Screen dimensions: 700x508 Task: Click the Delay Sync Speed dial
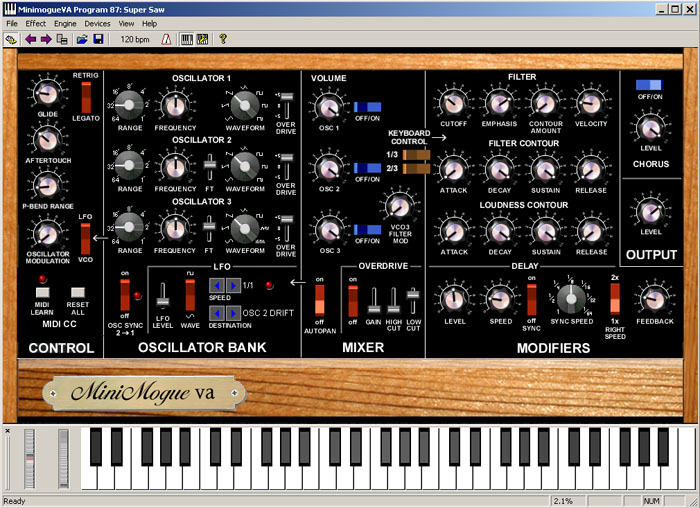571,300
